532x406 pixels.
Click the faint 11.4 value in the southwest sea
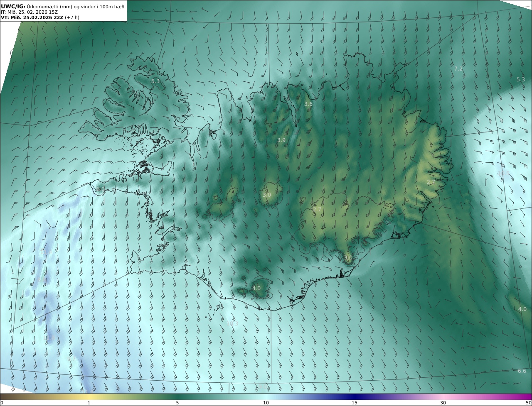(46, 252)
